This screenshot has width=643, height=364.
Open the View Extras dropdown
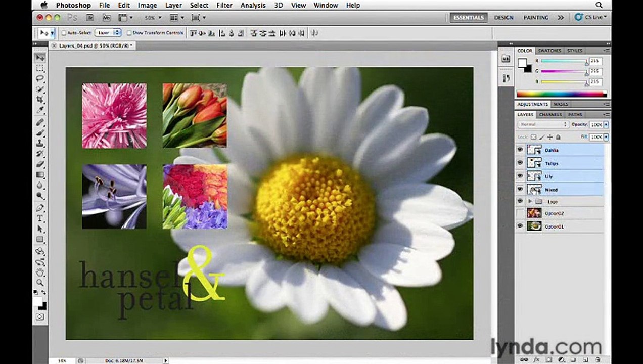tap(125, 18)
